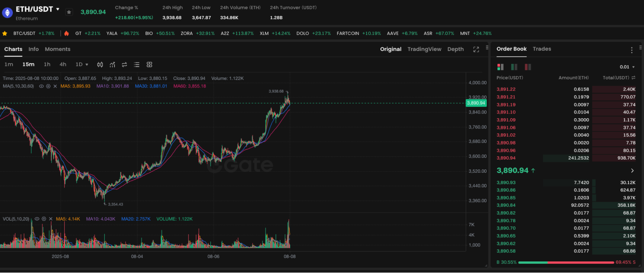Open the indicators chart icon
The image size is (644, 273).
click(x=112, y=65)
